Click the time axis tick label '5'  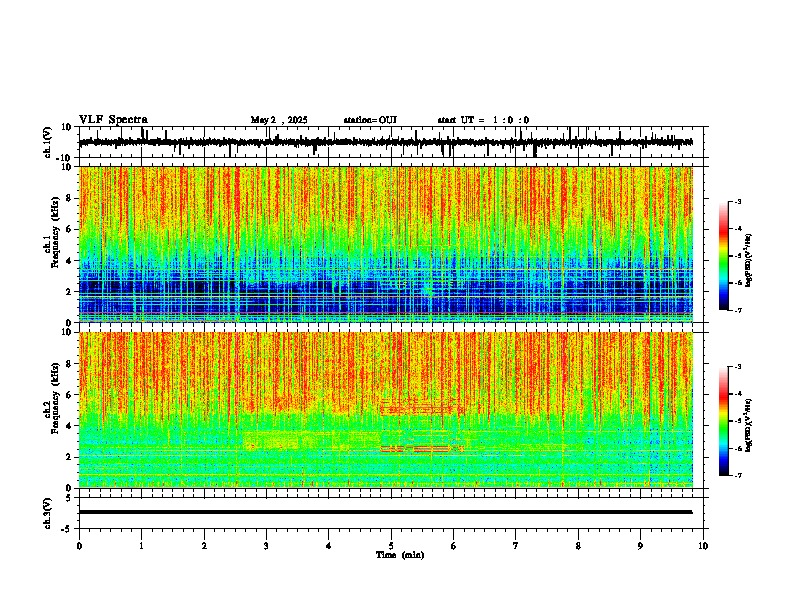pos(391,546)
